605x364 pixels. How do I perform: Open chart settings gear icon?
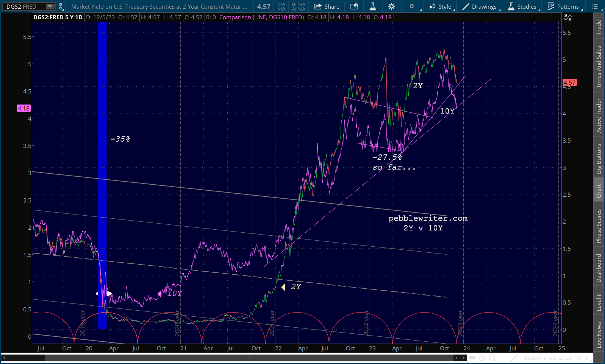coord(391,6)
